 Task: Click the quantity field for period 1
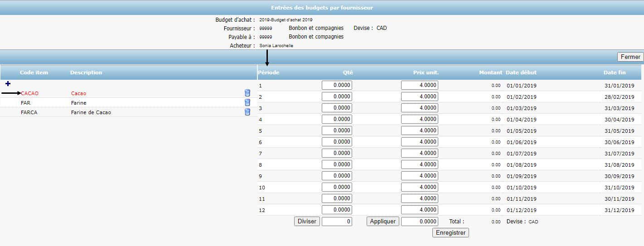pyautogui.click(x=337, y=85)
